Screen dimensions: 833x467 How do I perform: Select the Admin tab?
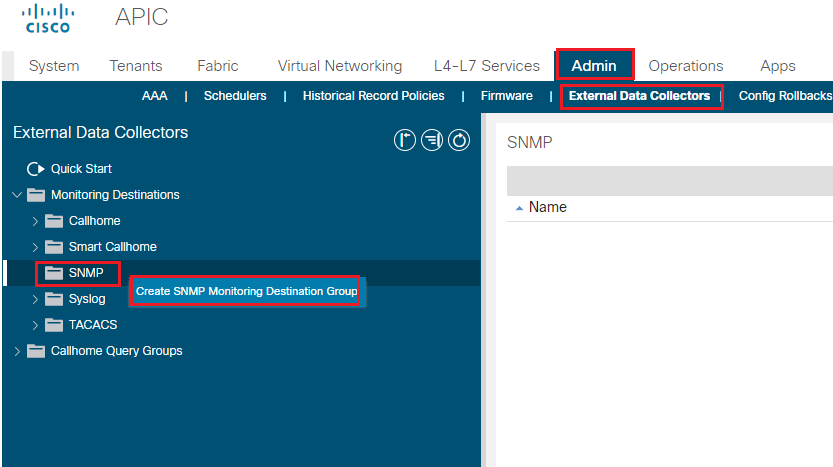[x=594, y=66]
